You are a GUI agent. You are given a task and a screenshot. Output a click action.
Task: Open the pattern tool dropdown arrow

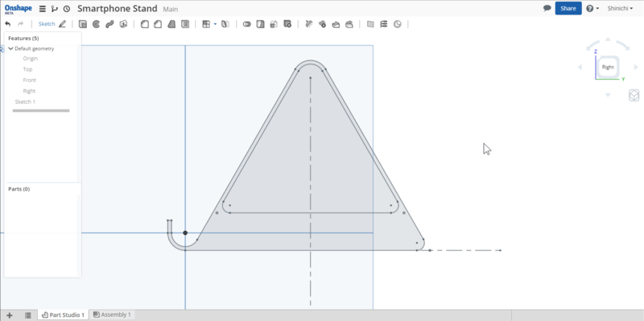click(x=215, y=24)
